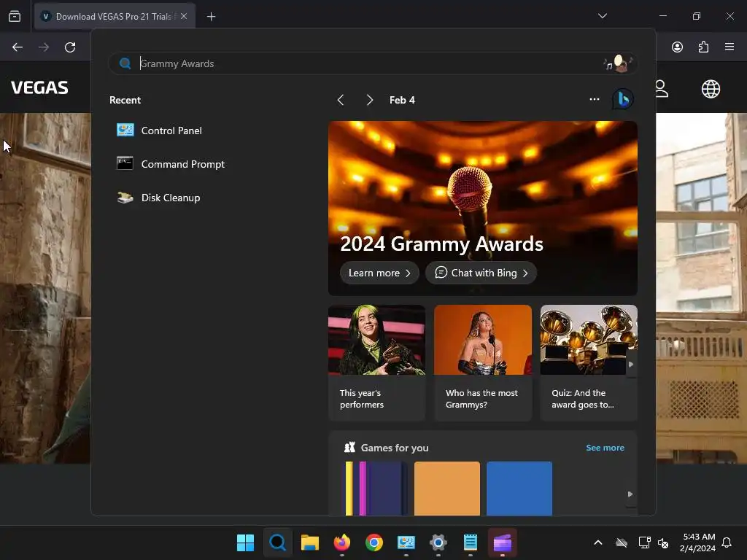Image resolution: width=747 pixels, height=560 pixels.
Task: Open Notepad from the taskbar
Action: tap(471, 542)
